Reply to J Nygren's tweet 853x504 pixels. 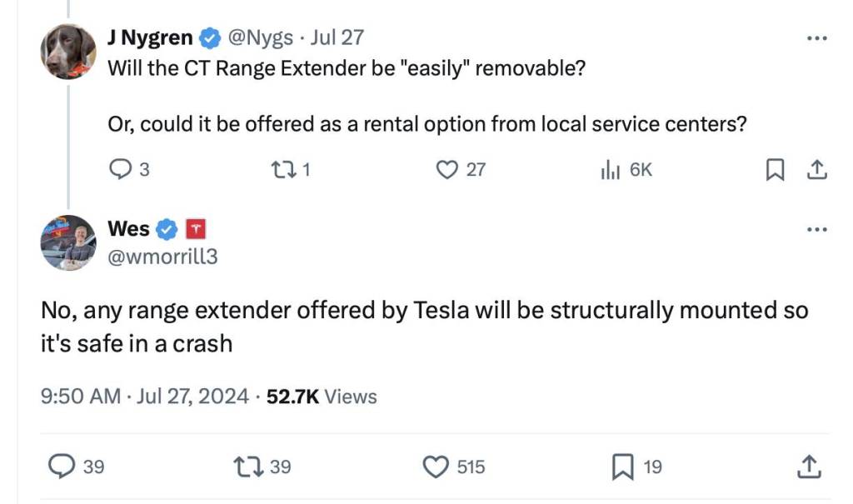(121, 170)
